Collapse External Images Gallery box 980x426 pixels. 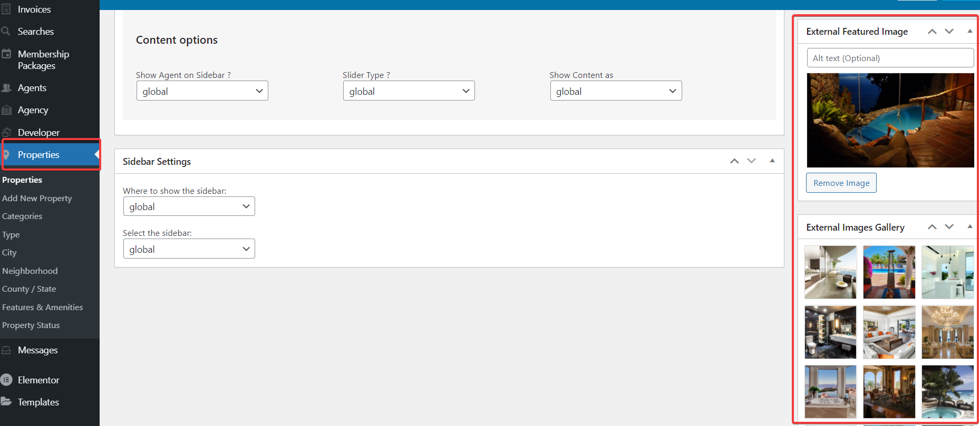click(969, 227)
